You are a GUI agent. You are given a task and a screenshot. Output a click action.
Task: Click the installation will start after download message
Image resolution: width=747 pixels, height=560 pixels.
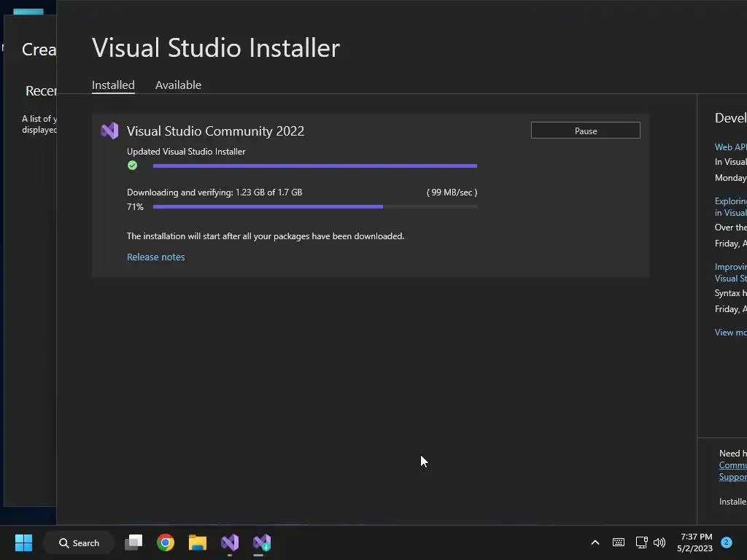click(266, 236)
